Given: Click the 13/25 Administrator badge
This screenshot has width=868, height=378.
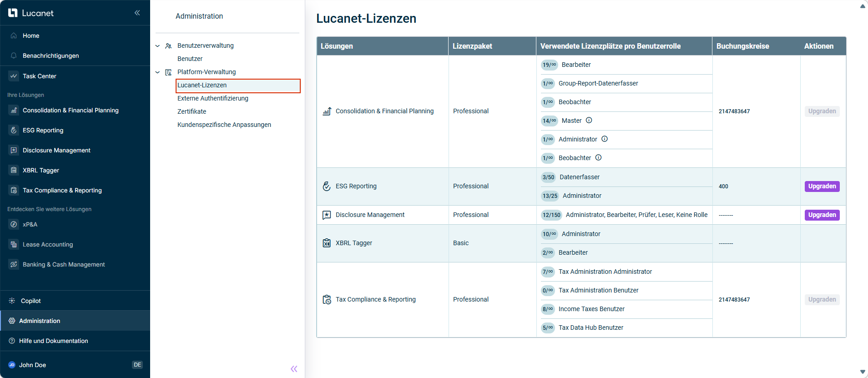Looking at the screenshot, I should tap(550, 196).
